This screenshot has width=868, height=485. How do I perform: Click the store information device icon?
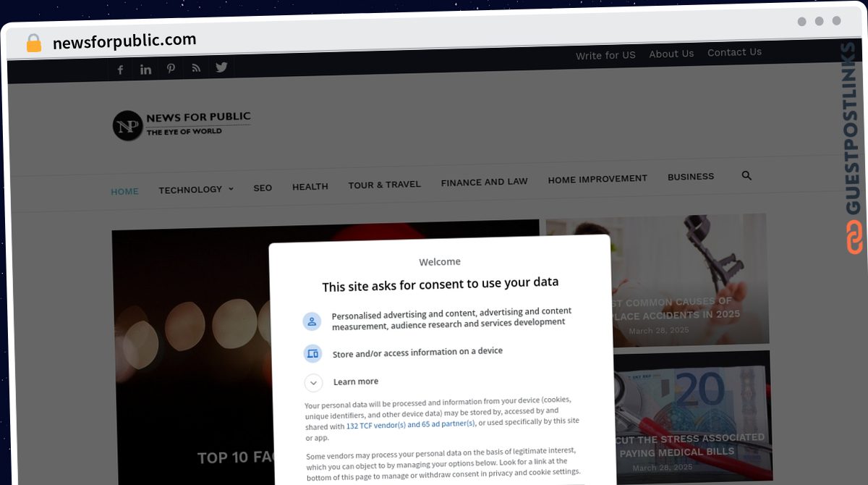(312, 354)
